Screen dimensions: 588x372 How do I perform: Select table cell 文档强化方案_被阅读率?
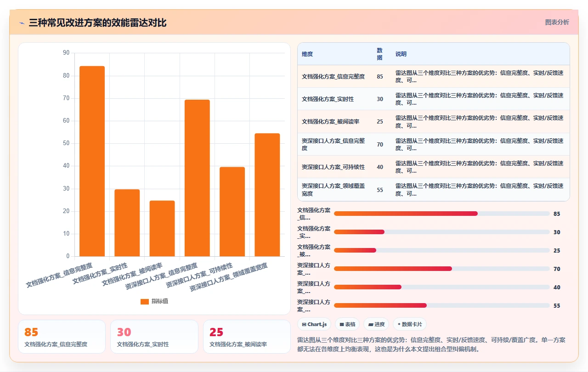pyautogui.click(x=335, y=122)
